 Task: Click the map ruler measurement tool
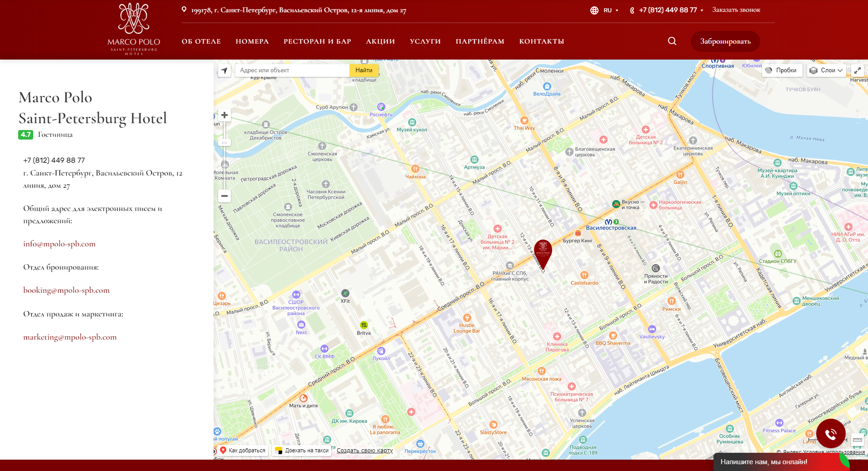click(x=858, y=440)
